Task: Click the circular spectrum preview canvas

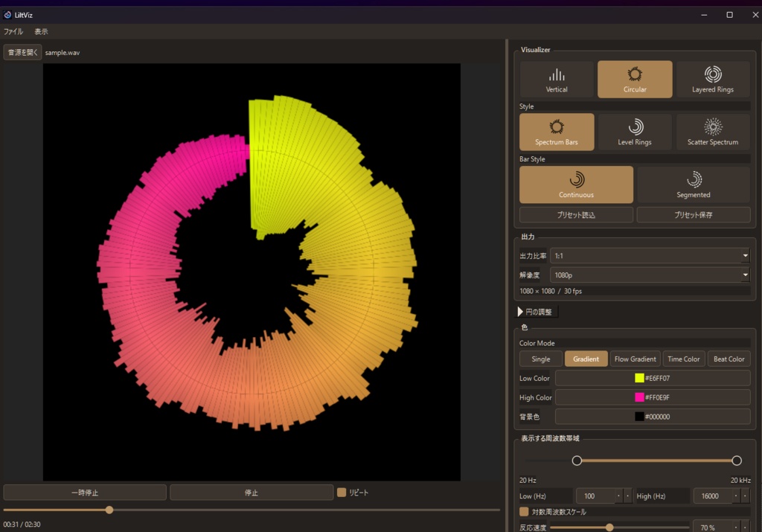Action: (252, 272)
